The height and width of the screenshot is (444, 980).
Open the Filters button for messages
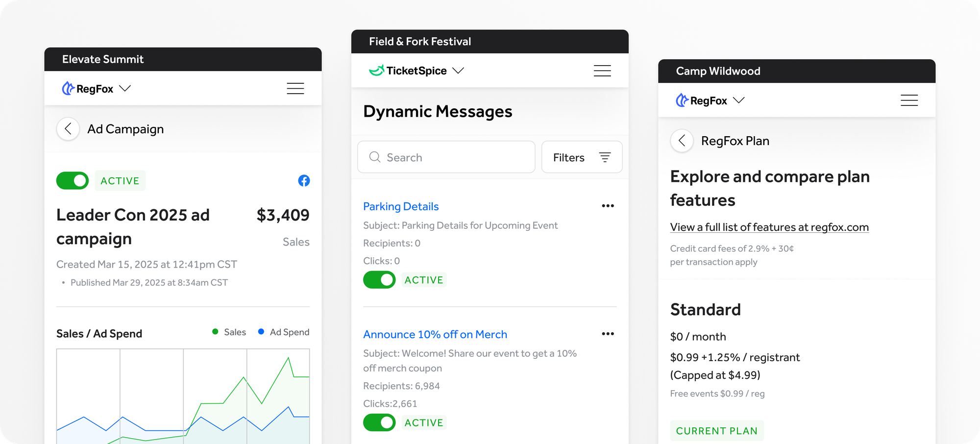582,157
